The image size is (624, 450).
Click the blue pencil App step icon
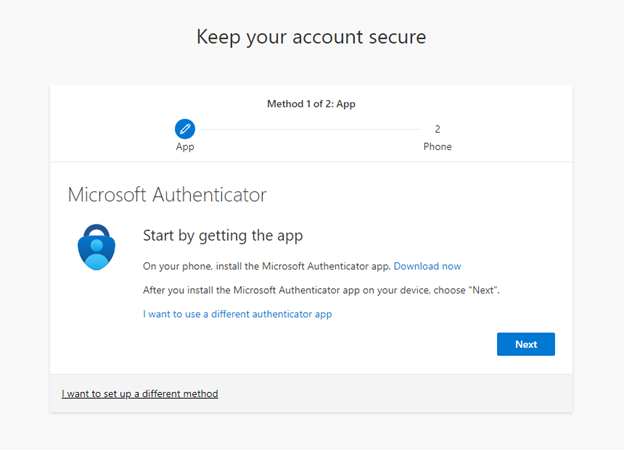(x=185, y=129)
